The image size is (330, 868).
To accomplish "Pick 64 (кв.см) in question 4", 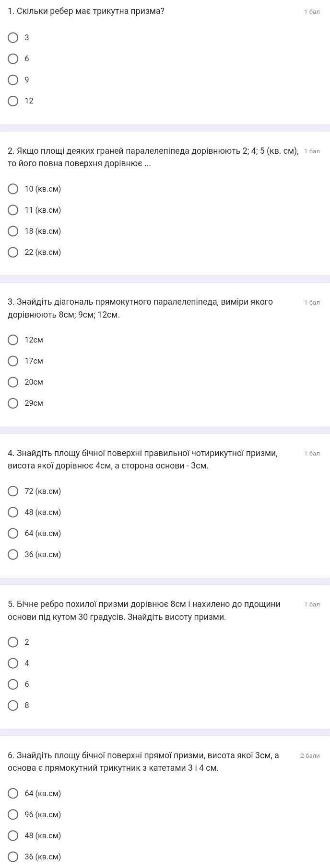I will 13,533.
